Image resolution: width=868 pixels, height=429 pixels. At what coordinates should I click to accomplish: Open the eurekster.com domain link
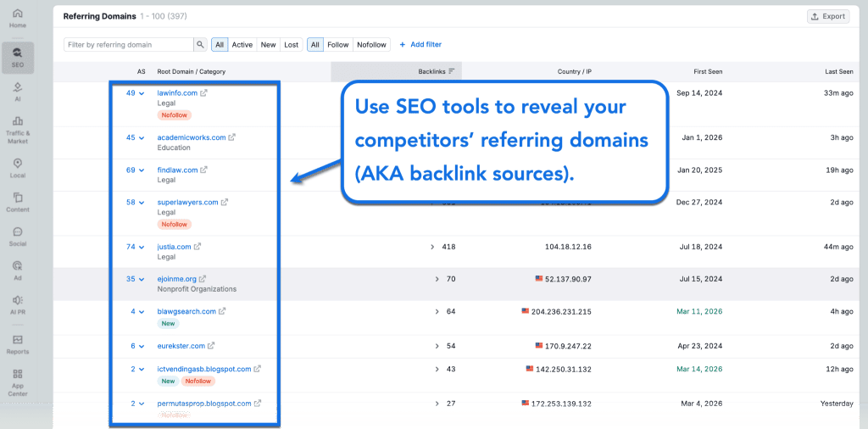(181, 346)
